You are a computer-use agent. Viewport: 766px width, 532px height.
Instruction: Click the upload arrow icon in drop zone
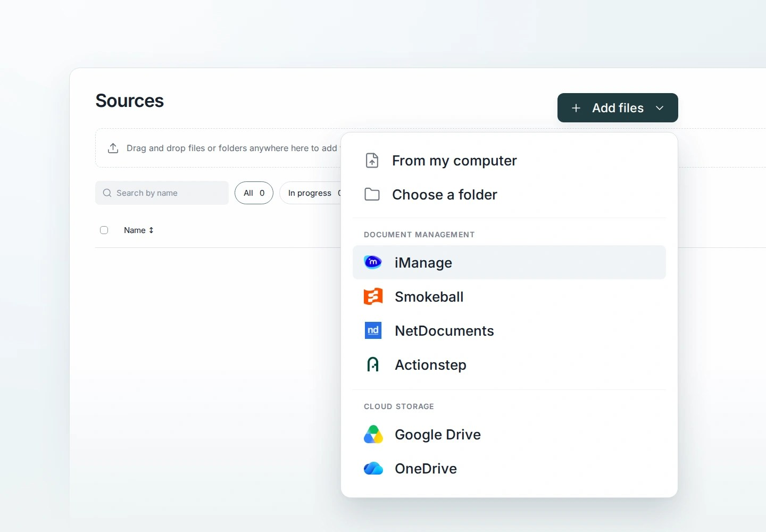click(x=113, y=148)
